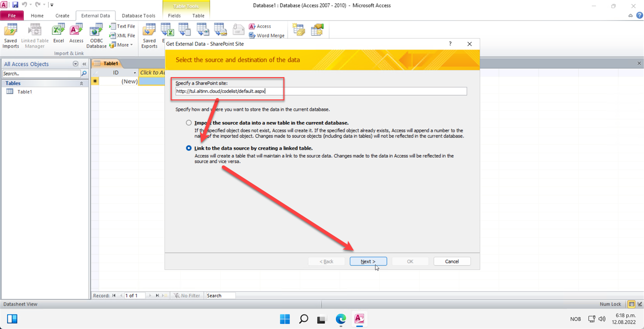Viewport: 644px width, 329px height.
Task: Go to last record
Action: [x=157, y=295]
